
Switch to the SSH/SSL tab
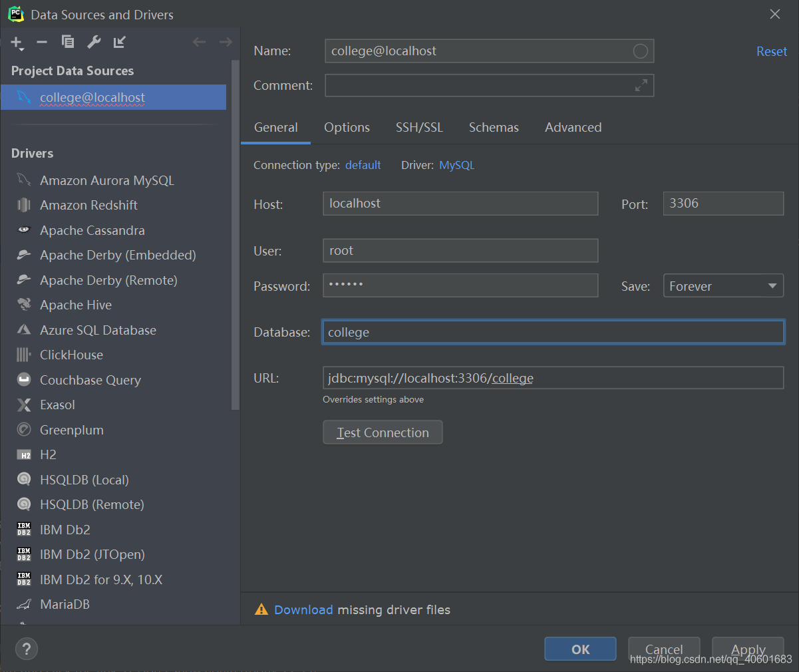[419, 127]
